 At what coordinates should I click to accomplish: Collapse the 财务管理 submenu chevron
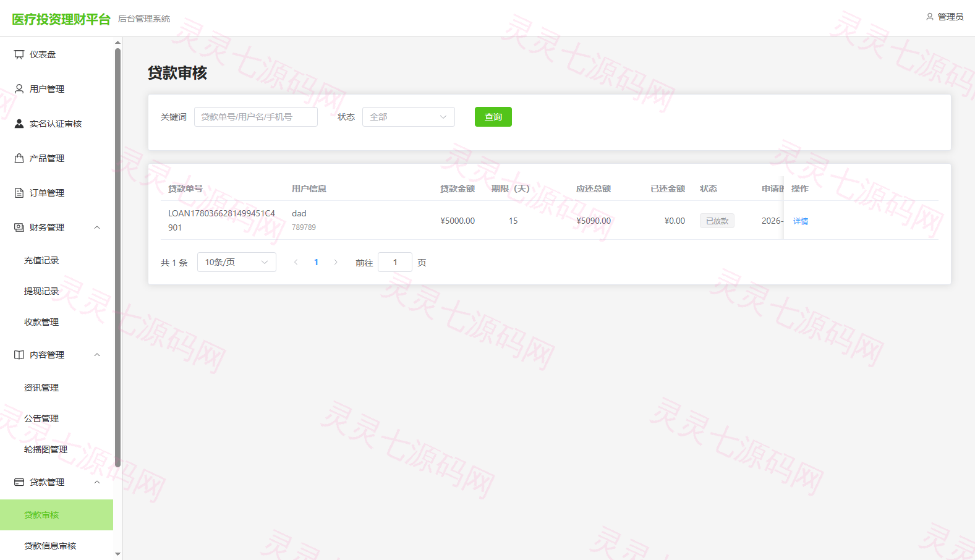97,227
